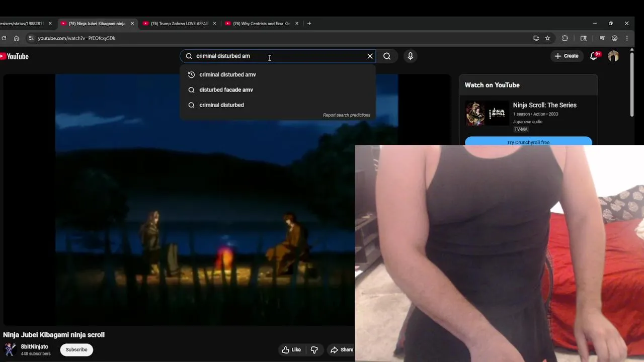Click the search magnifier button
The image size is (644, 362).
(x=387, y=56)
